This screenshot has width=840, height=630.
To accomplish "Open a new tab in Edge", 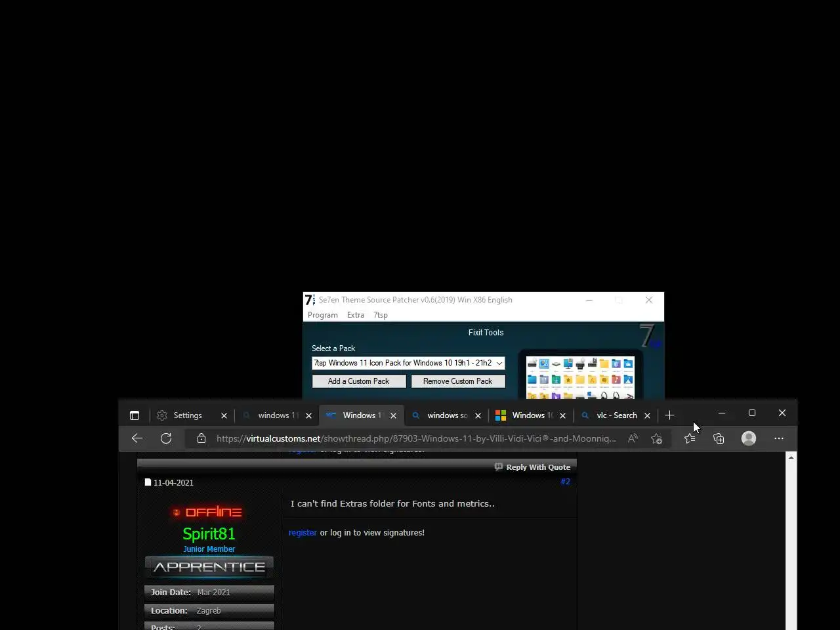I will pyautogui.click(x=669, y=415).
